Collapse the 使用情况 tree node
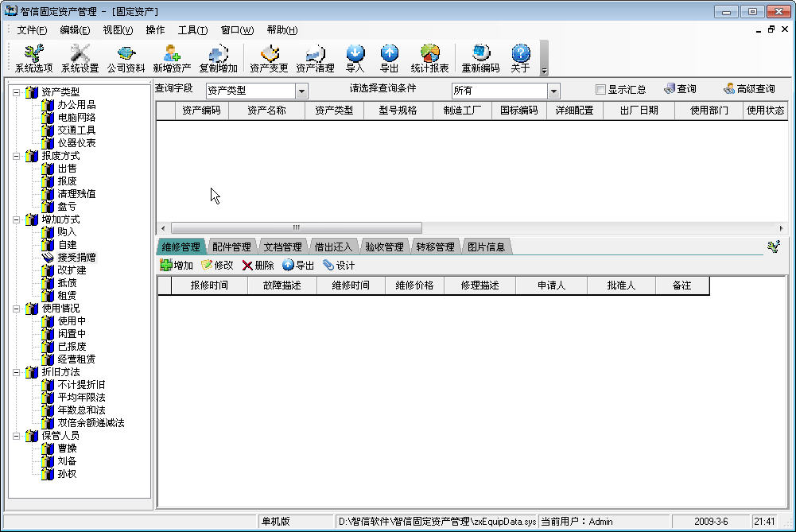The height and width of the screenshot is (532, 796). pos(16,309)
